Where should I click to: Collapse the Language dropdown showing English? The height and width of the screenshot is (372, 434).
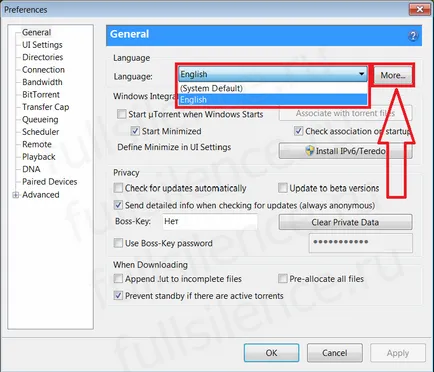[273, 74]
